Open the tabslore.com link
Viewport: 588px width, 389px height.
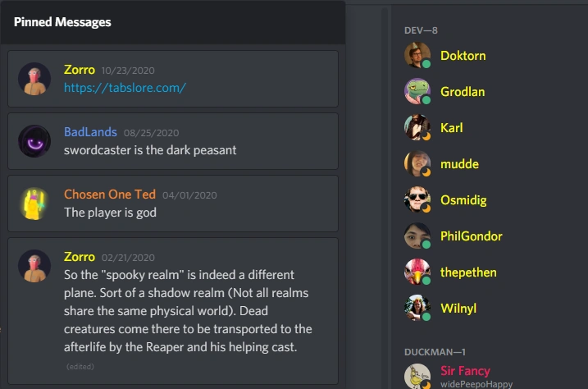click(125, 88)
